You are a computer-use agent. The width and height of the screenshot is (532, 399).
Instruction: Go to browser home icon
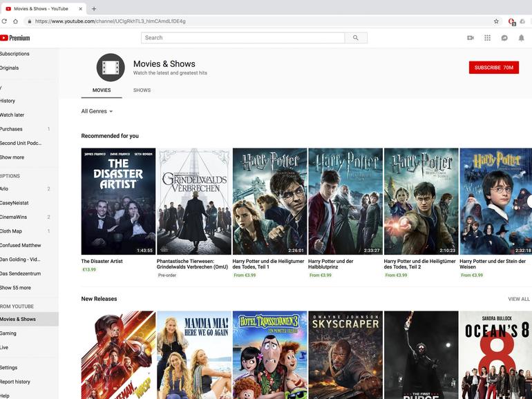click(x=15, y=21)
